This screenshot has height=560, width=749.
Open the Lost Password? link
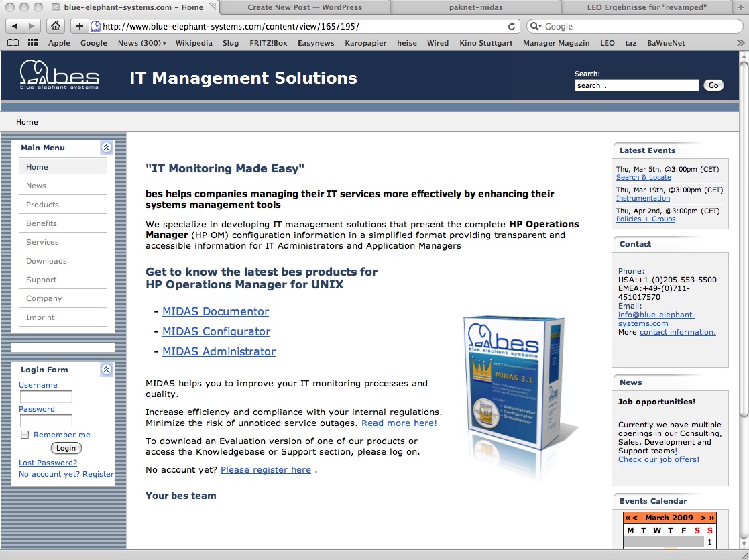(x=48, y=463)
